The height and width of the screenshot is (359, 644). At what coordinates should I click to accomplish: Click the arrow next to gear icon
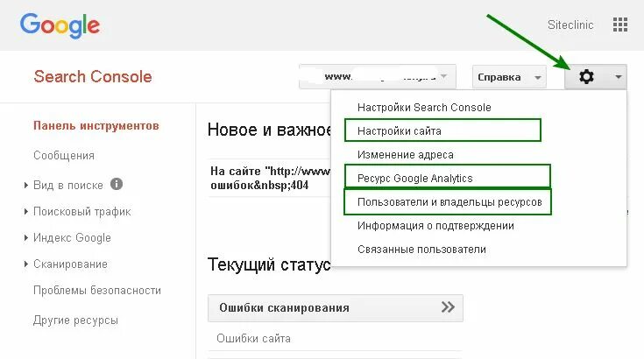pyautogui.click(x=618, y=77)
